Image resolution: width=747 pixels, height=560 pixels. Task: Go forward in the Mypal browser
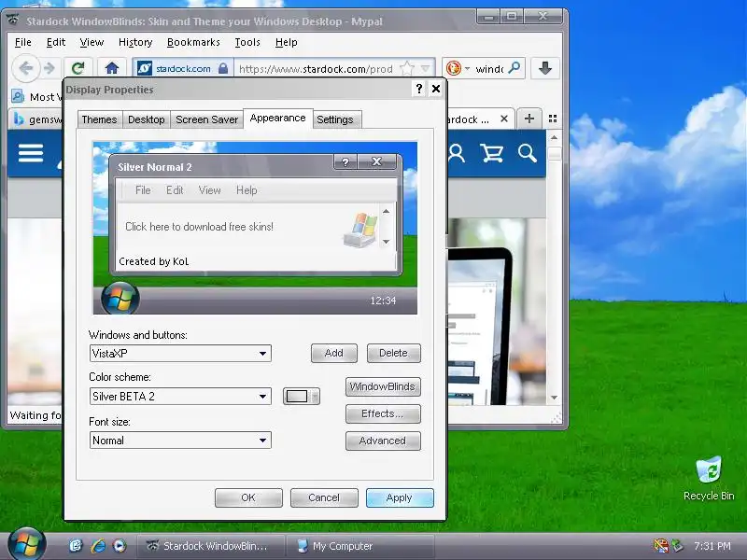click(x=49, y=68)
